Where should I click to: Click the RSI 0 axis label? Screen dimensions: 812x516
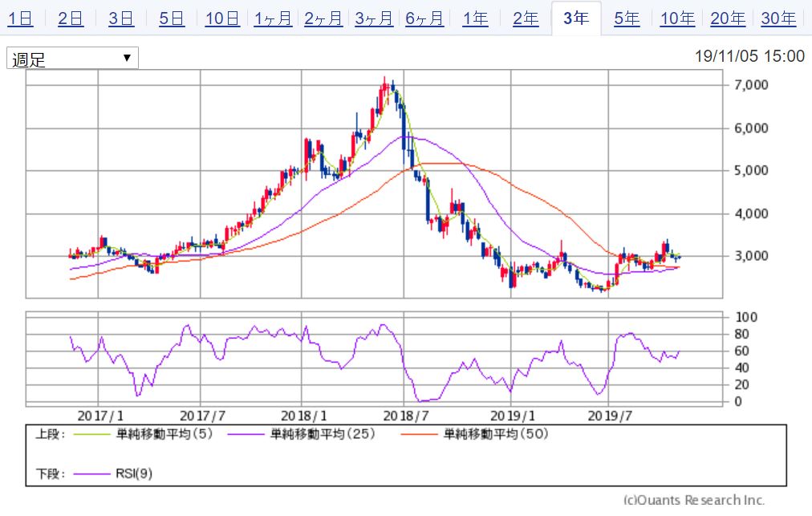[x=738, y=401]
